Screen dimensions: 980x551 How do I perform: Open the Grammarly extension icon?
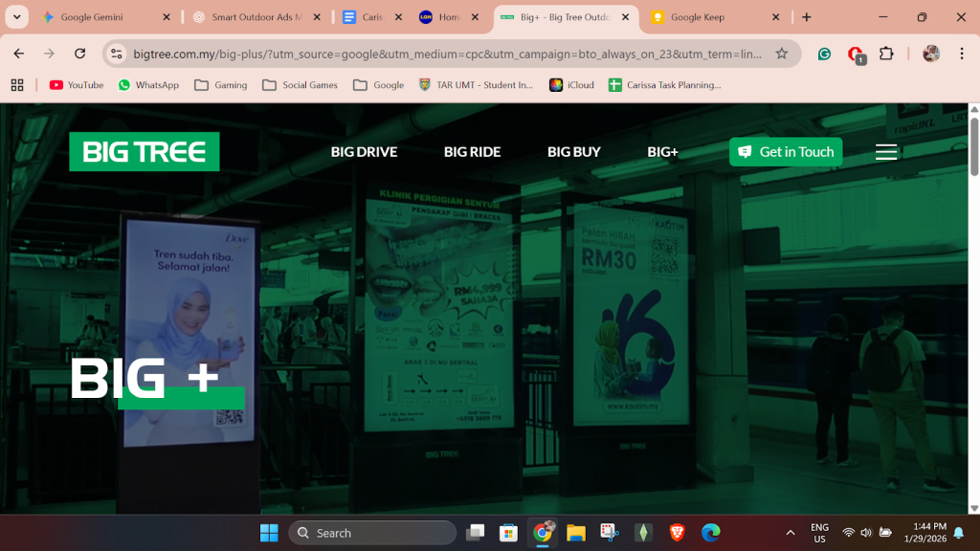click(824, 54)
